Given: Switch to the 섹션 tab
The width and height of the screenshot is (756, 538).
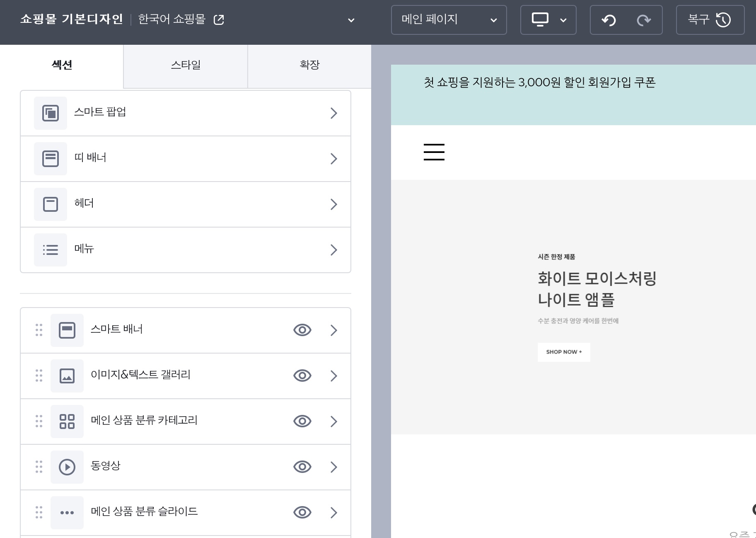Looking at the screenshot, I should [x=62, y=65].
